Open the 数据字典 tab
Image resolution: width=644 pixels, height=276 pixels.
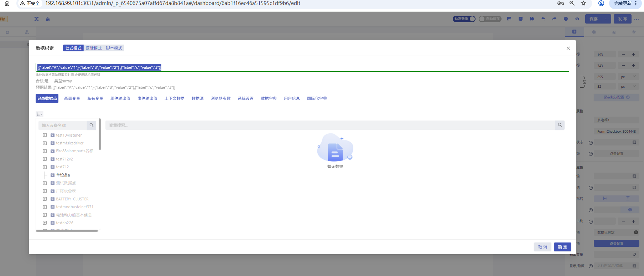[269, 98]
